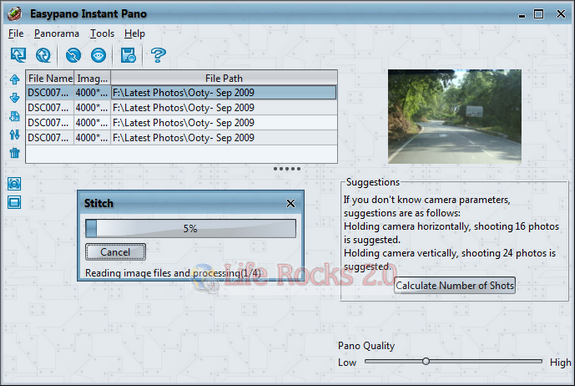Click the trash delete image icon
575x386 pixels.
point(15,152)
